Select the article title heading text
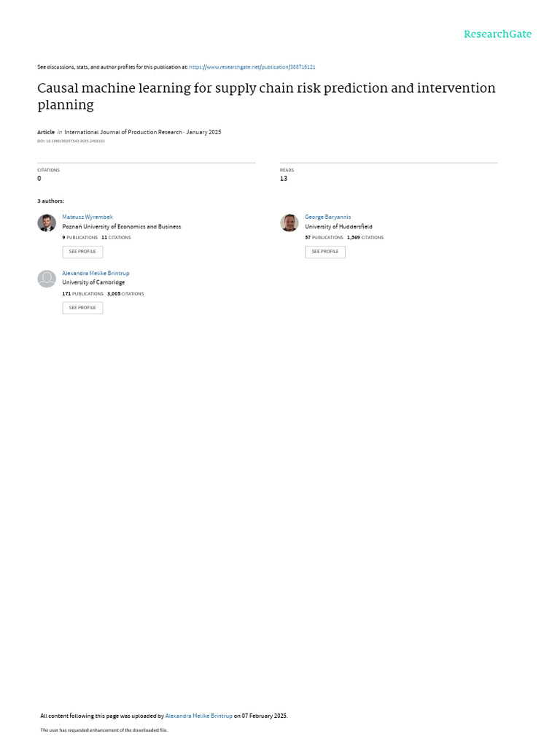 [266, 96]
